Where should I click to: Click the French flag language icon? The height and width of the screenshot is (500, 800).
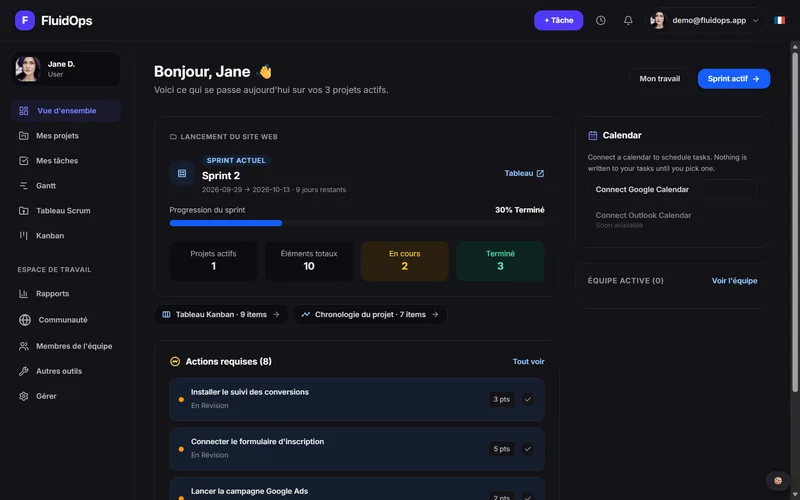(x=779, y=20)
